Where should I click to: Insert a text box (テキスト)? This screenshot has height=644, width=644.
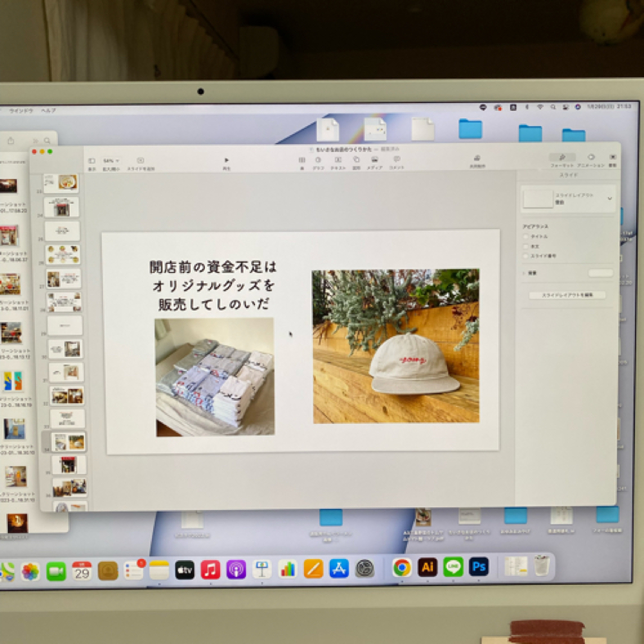coord(338,160)
